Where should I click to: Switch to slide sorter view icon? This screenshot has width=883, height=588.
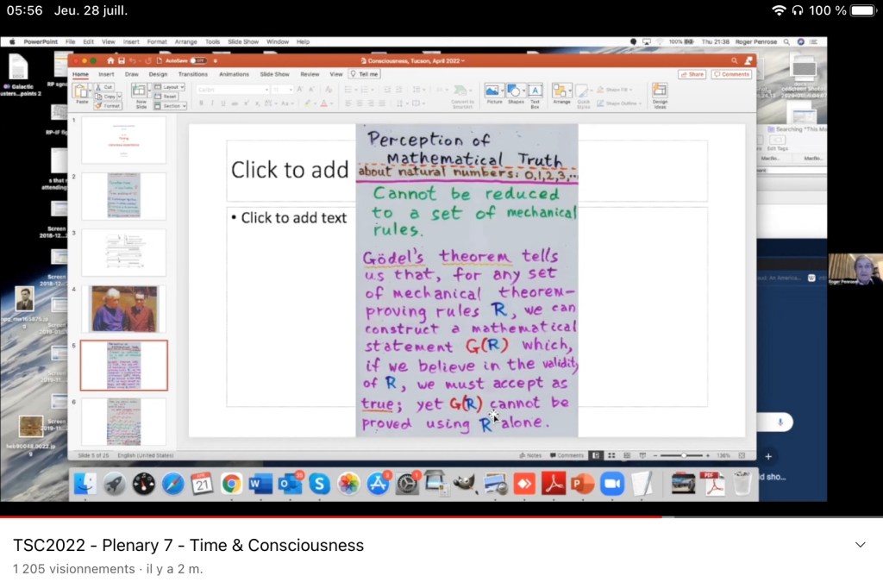point(611,455)
